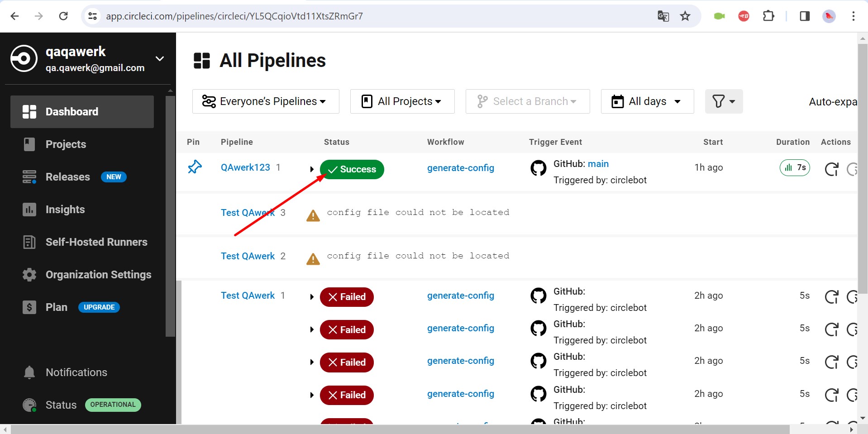Click the Test QAwerk 3 warning icon
This screenshot has width=868, height=434.
[x=313, y=216]
